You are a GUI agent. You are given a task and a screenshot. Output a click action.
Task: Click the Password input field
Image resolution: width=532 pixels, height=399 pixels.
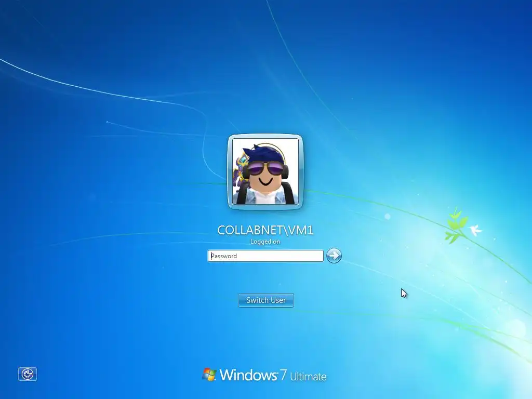click(265, 256)
